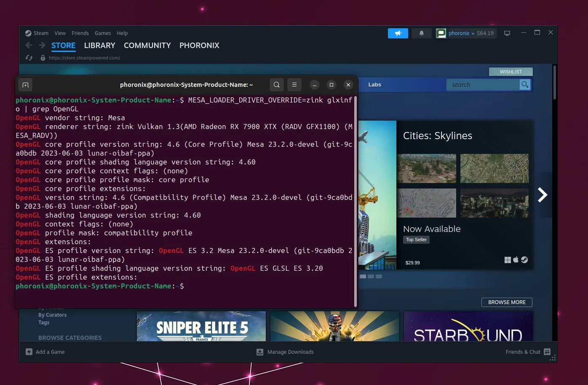This screenshot has width=588, height=385.
Task: Expand the phoronix account dropdown
Action: click(462, 33)
